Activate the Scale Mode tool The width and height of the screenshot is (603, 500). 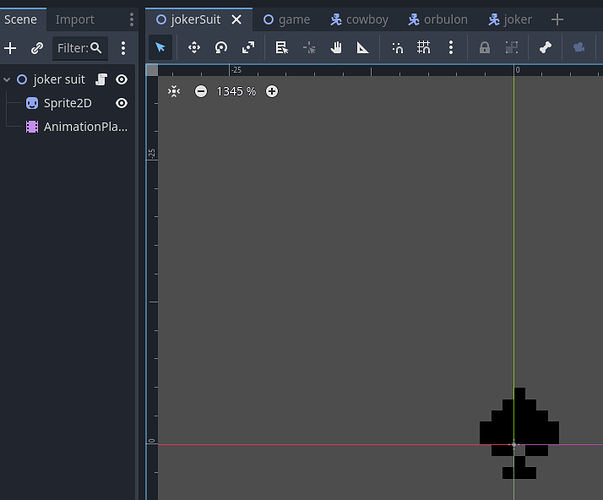[x=248, y=48]
